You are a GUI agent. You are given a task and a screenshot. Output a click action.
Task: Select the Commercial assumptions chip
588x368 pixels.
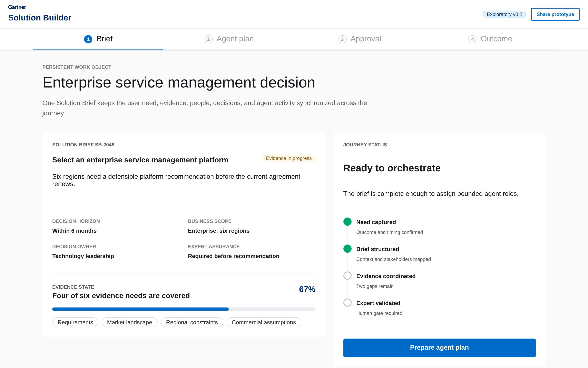[264, 322]
